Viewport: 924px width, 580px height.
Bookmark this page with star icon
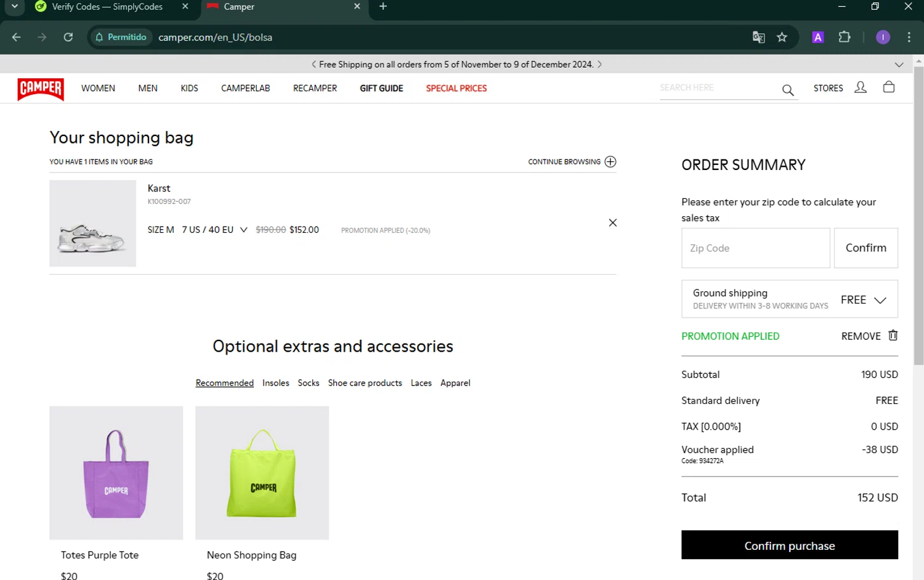point(782,38)
